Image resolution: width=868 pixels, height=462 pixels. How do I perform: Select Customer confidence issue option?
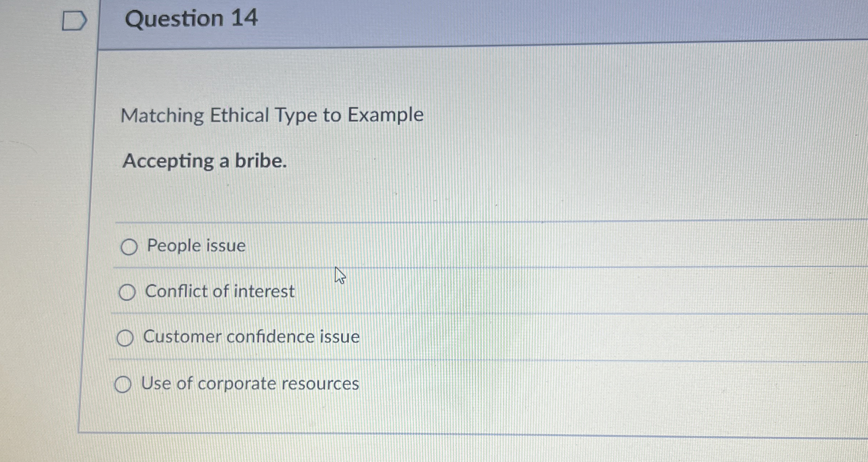(126, 338)
